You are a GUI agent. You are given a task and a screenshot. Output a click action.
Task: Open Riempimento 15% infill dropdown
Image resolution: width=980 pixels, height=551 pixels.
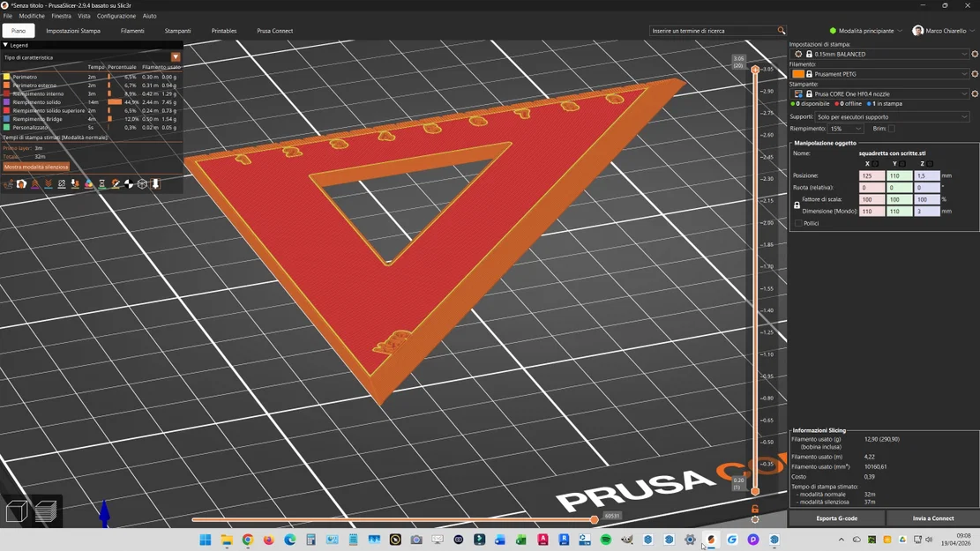tap(846, 129)
